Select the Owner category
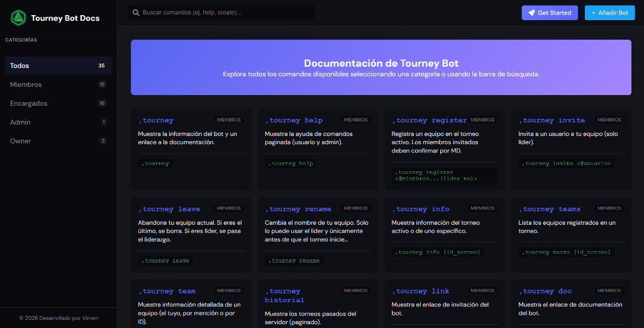This screenshot has height=328, width=644. 58,141
